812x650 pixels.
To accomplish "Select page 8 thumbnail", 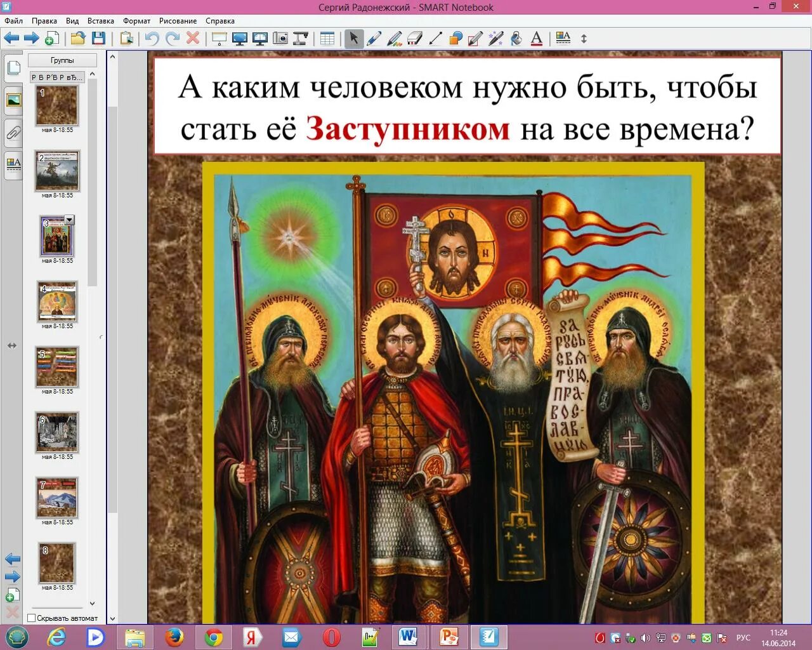I will click(x=57, y=563).
